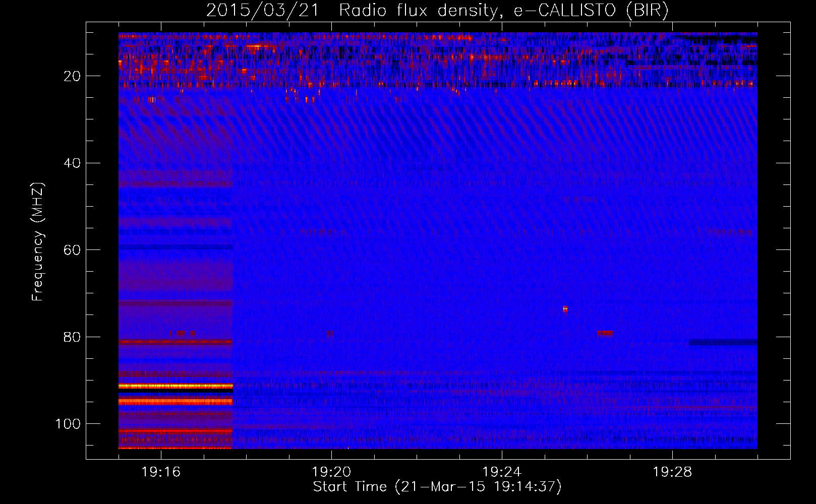Click the 19:16 time tick label
The image size is (816, 504).
click(161, 472)
